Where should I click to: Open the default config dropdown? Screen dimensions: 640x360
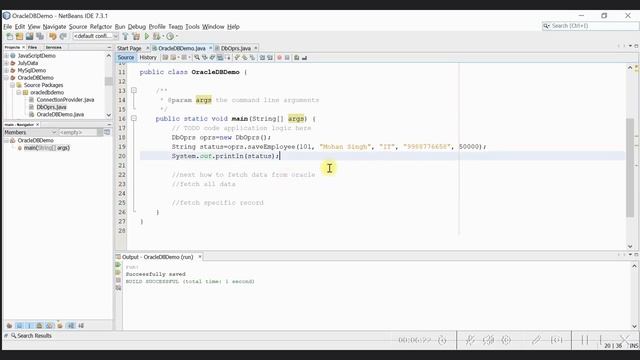tap(96, 36)
